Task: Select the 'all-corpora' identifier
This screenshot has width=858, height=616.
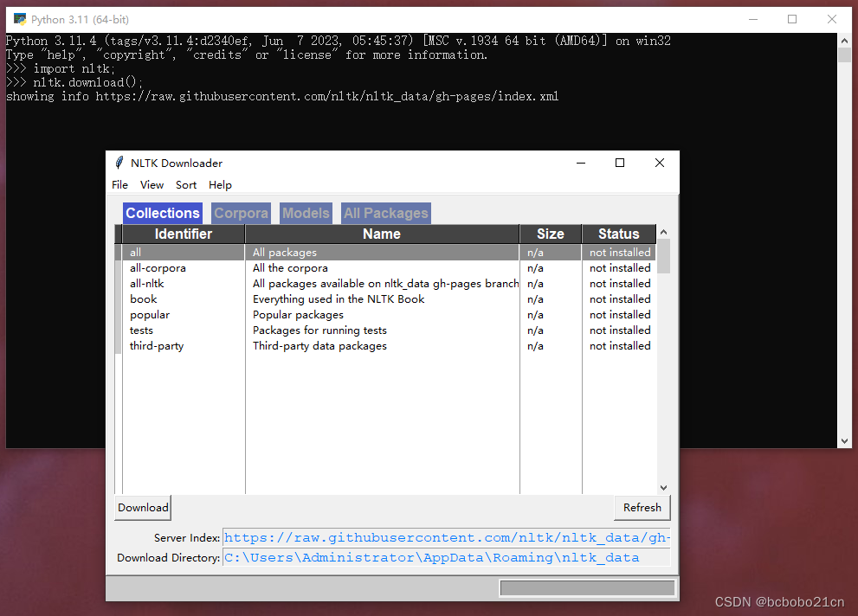Action: tap(158, 268)
